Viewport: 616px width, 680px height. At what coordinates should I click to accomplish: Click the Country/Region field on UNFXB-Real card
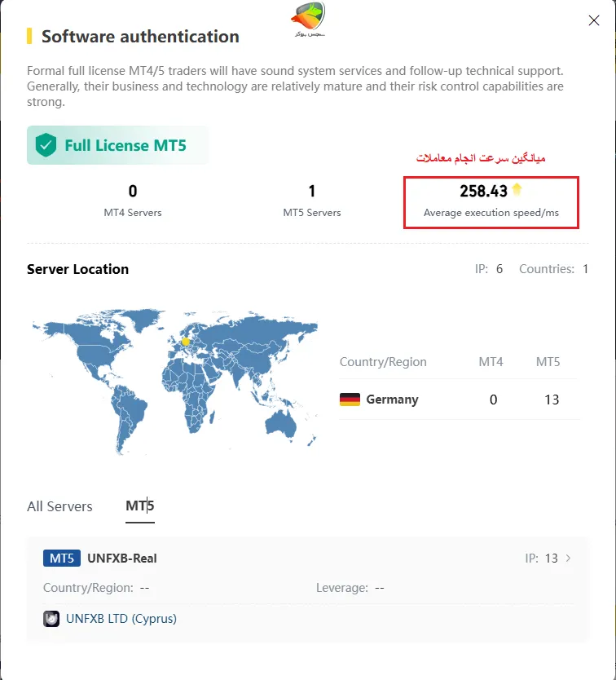pos(96,588)
